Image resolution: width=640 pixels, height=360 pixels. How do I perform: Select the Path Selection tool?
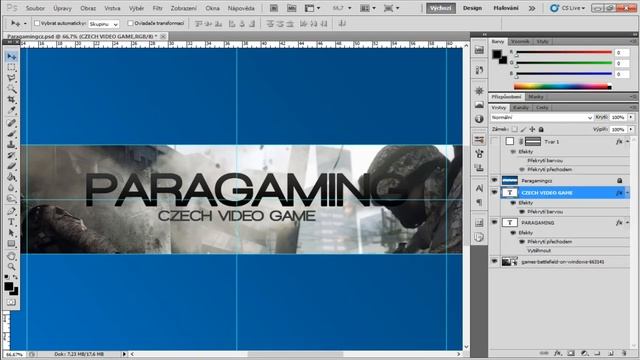click(11, 233)
